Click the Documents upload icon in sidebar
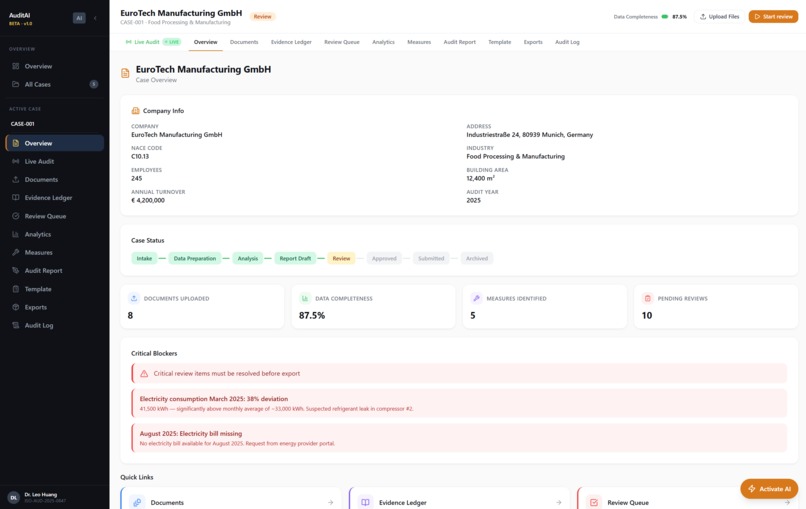 [15, 179]
